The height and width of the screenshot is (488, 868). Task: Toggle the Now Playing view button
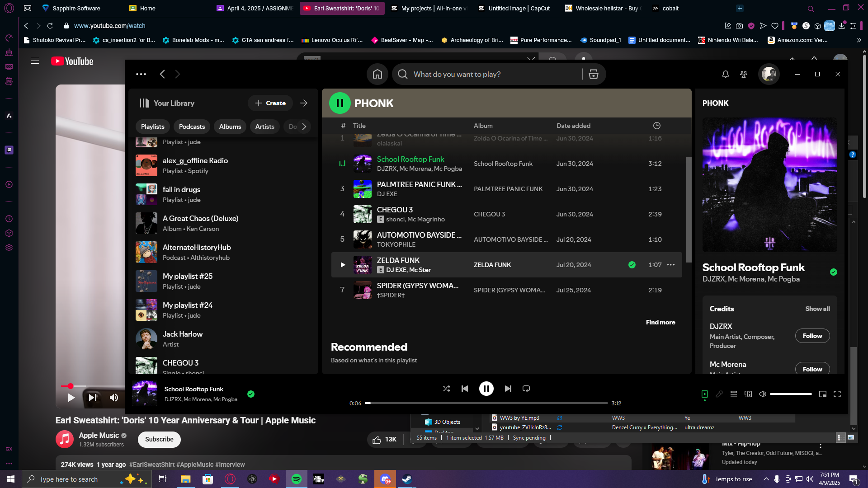coord(705,394)
